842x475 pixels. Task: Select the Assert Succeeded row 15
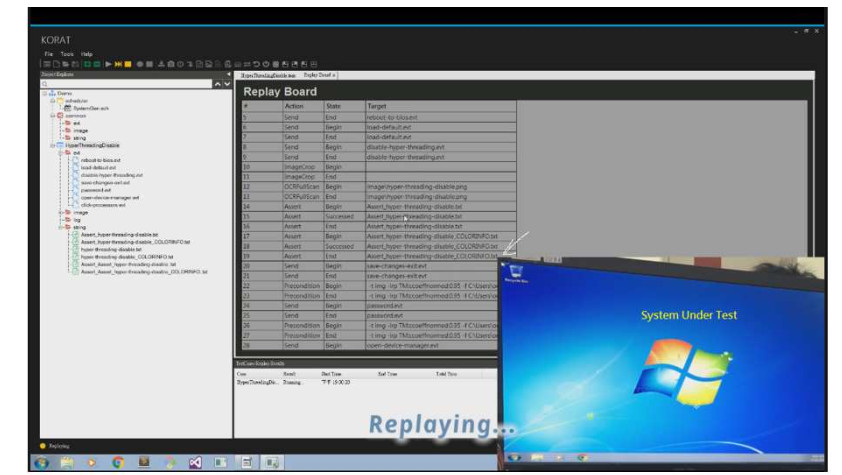pyautogui.click(x=379, y=216)
